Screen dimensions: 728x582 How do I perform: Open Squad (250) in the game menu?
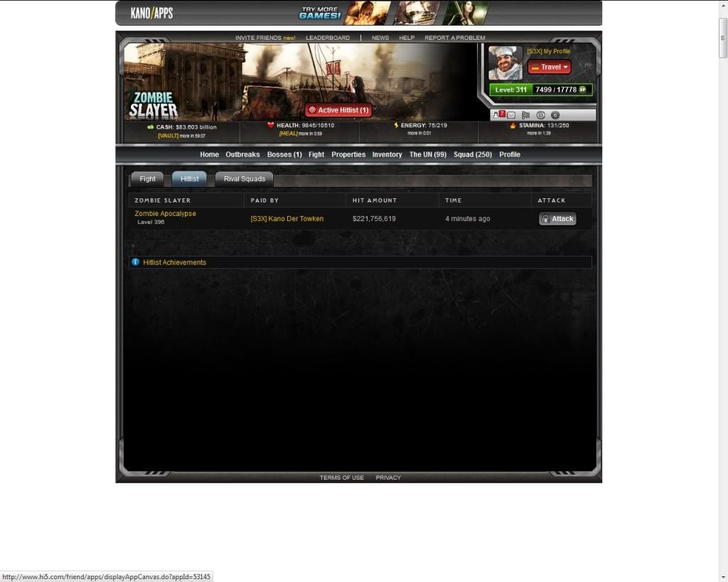point(473,154)
